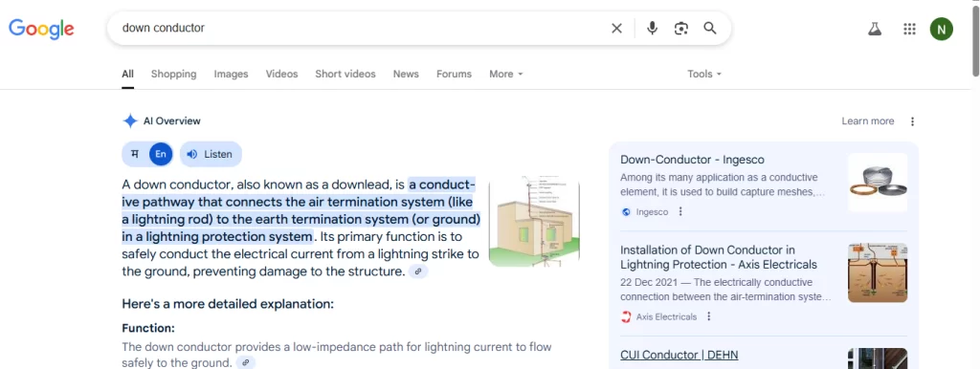Open the DEHN result thumbnail
980x369 pixels.
click(x=878, y=358)
